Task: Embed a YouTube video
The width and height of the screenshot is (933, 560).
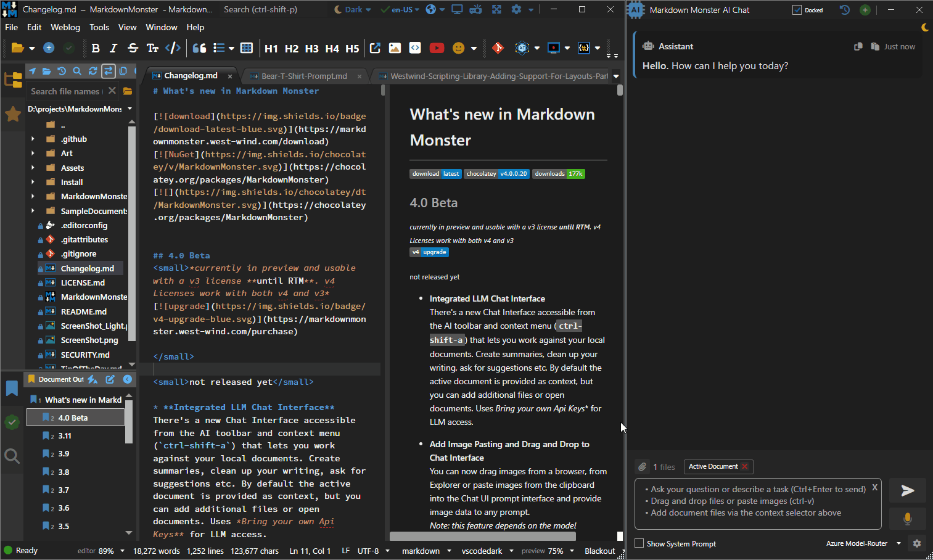Action: tap(437, 48)
